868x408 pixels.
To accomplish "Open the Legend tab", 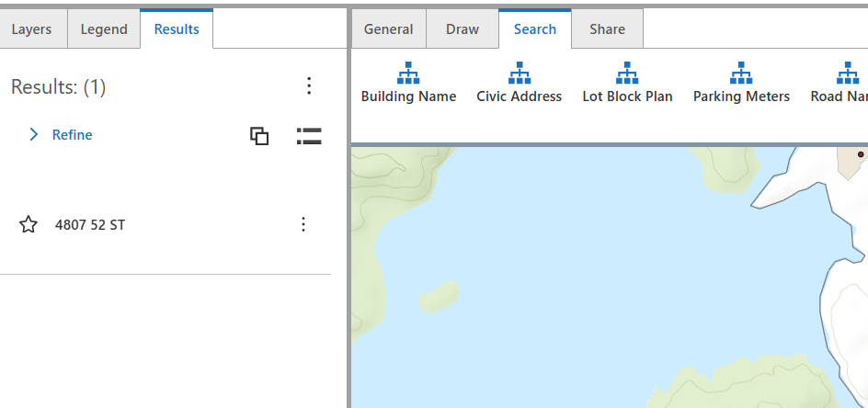I will 104,29.
